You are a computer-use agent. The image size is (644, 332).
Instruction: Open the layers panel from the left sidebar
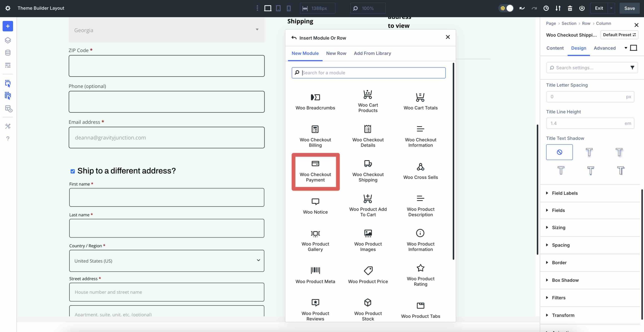(8, 40)
